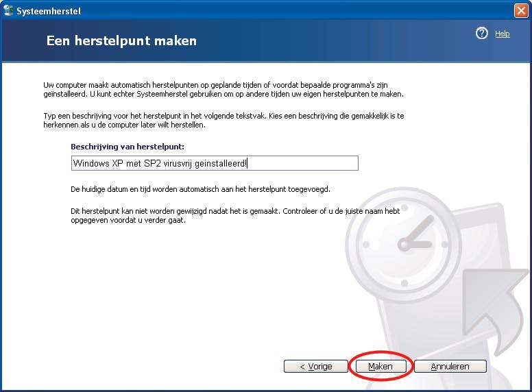This screenshot has width=532, height=392.
Task: Click the sentence 'De huidige datum en tijd worden automatisch...'
Action: pyautogui.click(x=200, y=189)
